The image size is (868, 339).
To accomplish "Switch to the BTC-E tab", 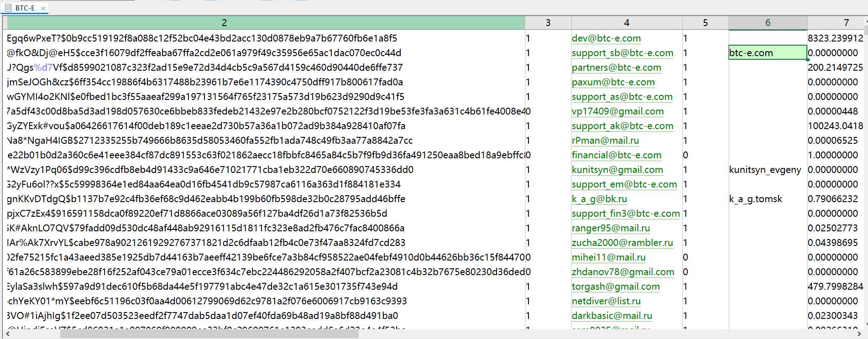I will pos(25,8).
